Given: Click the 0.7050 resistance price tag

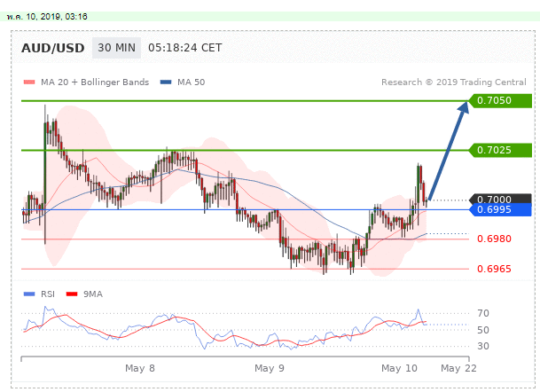Looking at the screenshot, I should click(500, 100).
